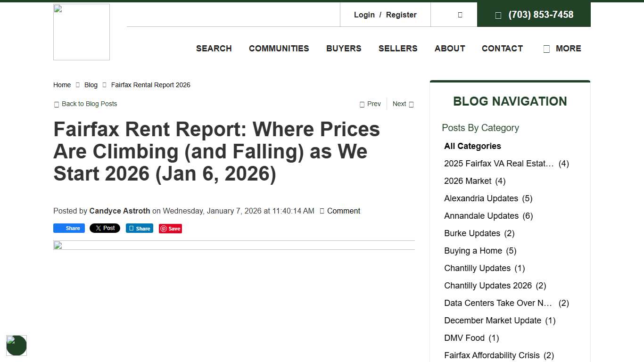Open the 2026 Market category
Screen dimensions: 644x362
[x=468, y=181]
